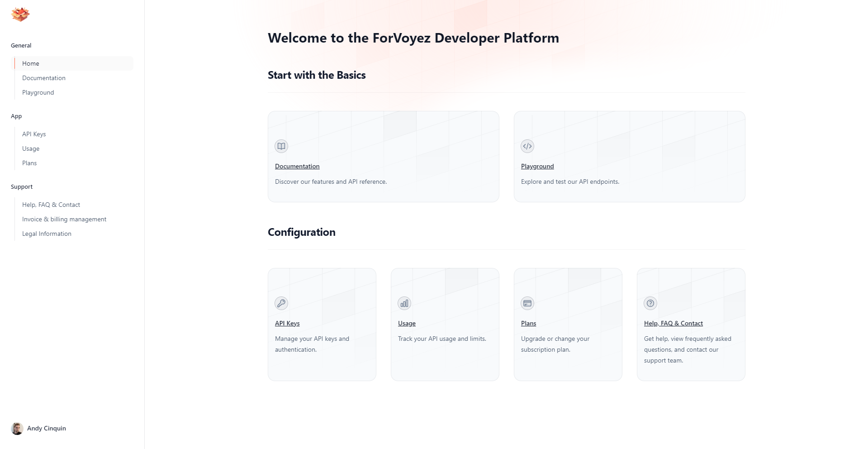
Task: Open Documentation from the sidebar
Action: point(44,78)
